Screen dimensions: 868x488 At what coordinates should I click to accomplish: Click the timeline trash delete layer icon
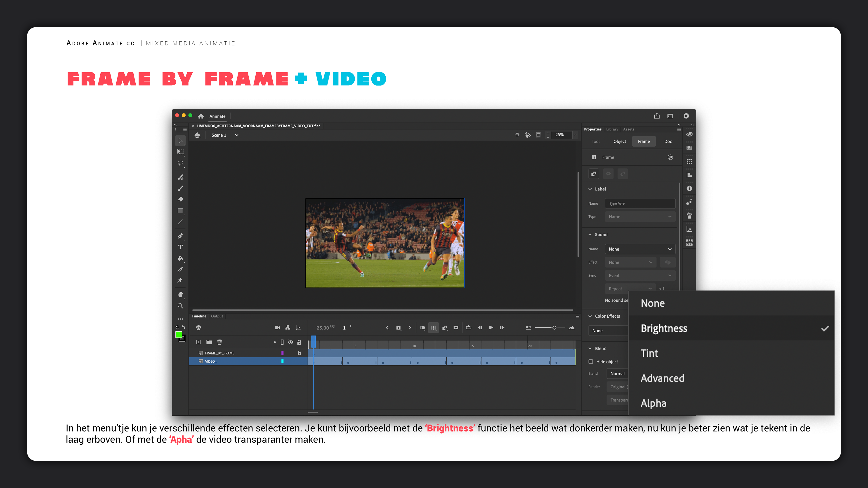coord(219,342)
